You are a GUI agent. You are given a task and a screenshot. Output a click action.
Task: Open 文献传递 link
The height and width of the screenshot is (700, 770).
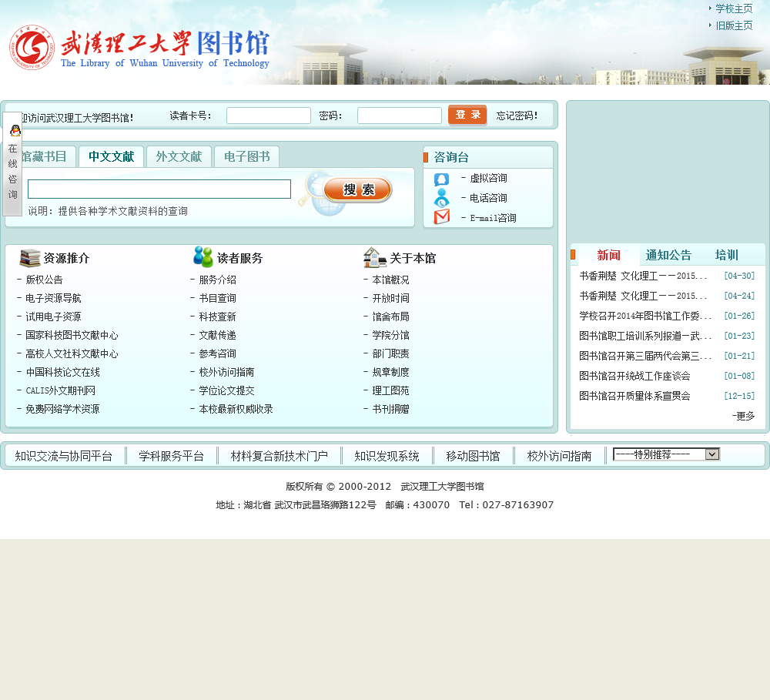pyautogui.click(x=218, y=335)
